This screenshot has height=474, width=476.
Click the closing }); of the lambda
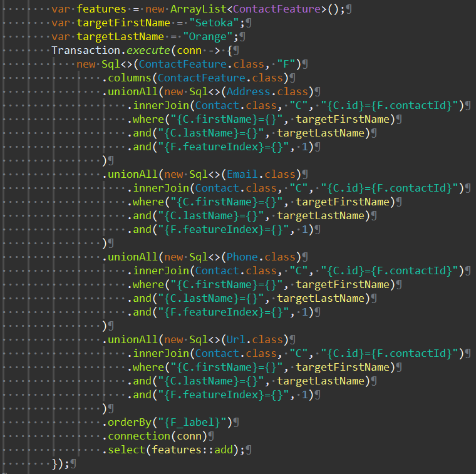61,464
